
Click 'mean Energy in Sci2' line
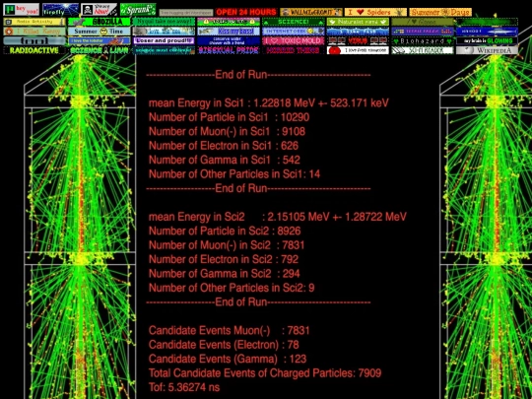point(278,217)
